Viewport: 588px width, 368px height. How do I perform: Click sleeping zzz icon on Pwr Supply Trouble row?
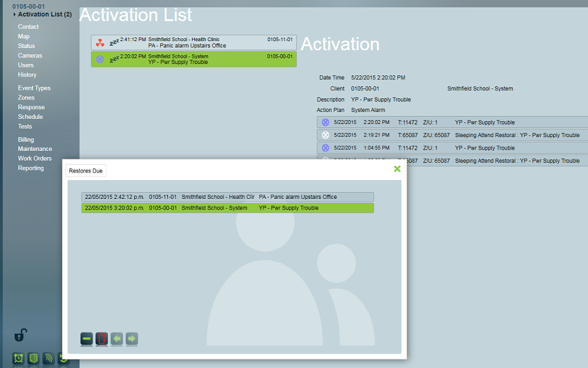114,59
